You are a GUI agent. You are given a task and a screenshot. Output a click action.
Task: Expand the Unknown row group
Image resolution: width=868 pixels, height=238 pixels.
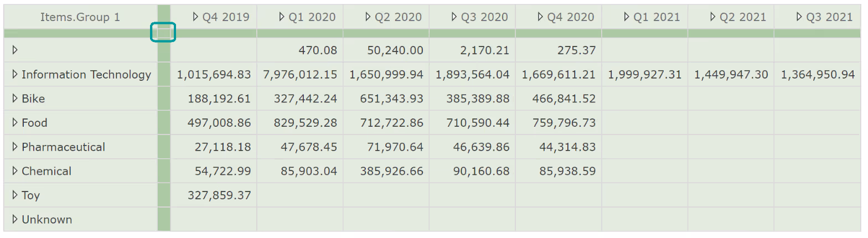(15, 220)
